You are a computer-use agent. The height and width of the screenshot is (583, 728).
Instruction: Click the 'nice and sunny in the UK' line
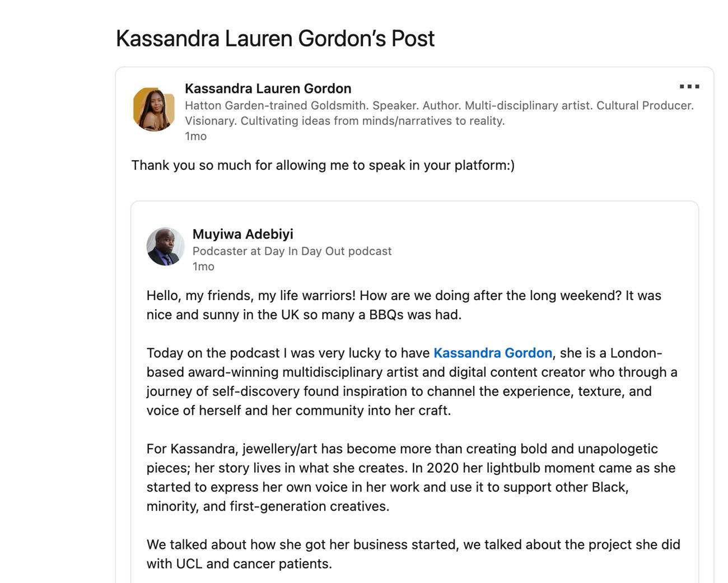(x=304, y=314)
